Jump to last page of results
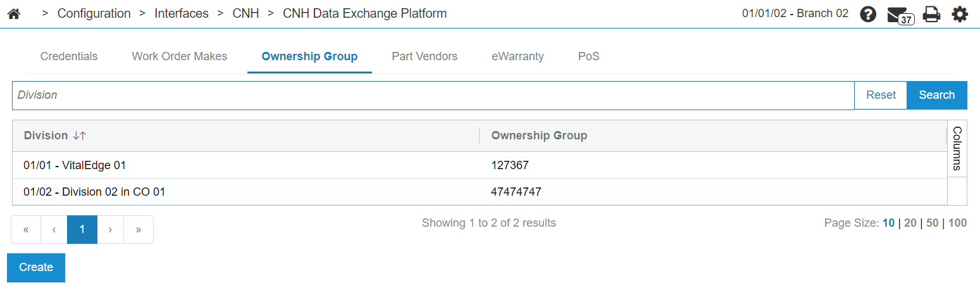This screenshot has width=980, height=297. (x=138, y=229)
